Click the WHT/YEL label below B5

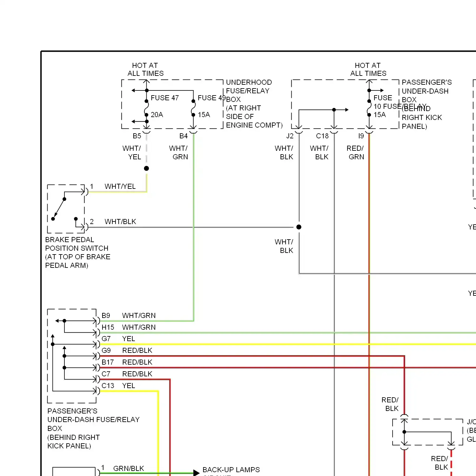(x=132, y=152)
